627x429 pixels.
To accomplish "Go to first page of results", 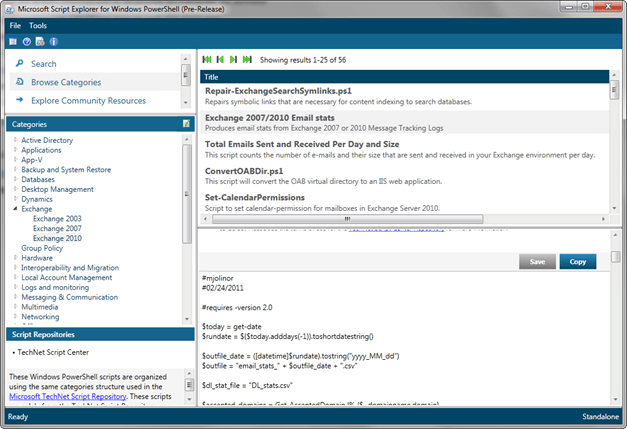I will pos(207,60).
